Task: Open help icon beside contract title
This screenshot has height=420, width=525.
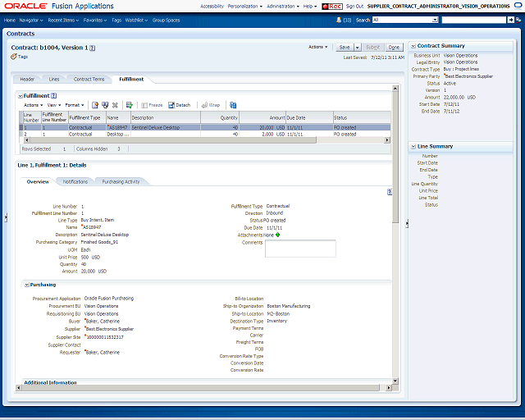Action: [93, 48]
